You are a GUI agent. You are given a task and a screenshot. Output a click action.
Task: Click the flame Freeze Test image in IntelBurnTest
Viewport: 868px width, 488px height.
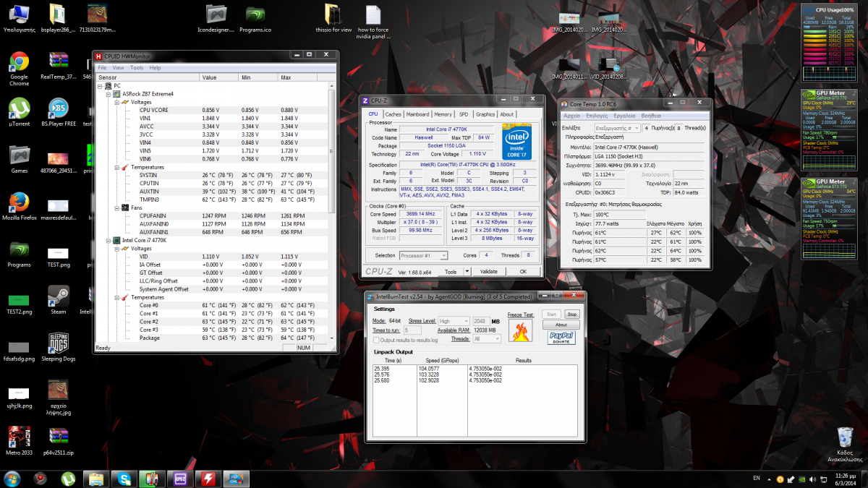point(519,330)
